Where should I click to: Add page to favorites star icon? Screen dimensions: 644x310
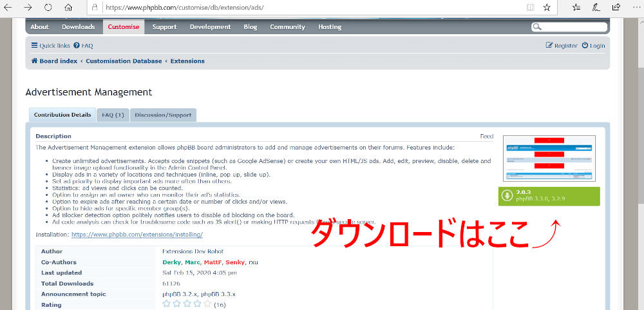pyautogui.click(x=547, y=7)
